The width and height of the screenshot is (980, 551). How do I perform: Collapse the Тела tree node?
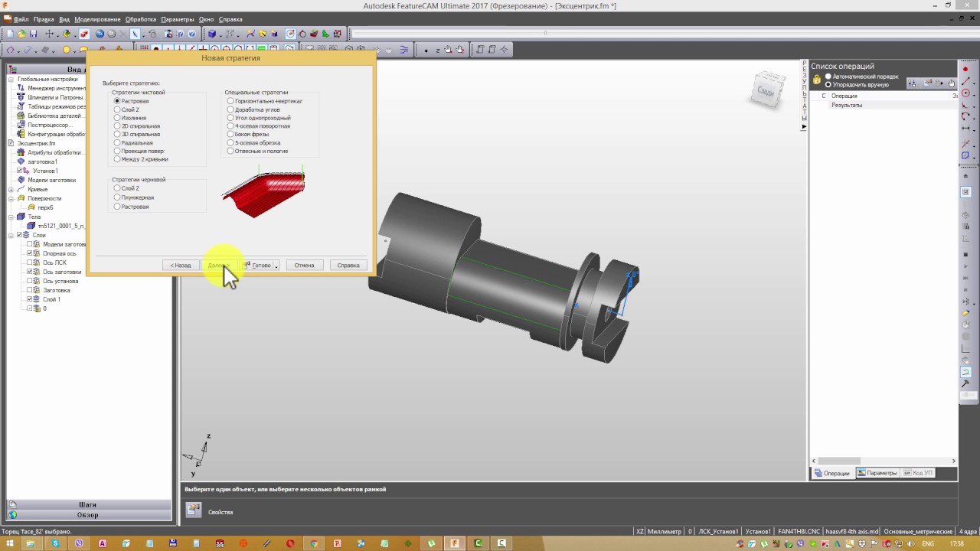point(11,217)
